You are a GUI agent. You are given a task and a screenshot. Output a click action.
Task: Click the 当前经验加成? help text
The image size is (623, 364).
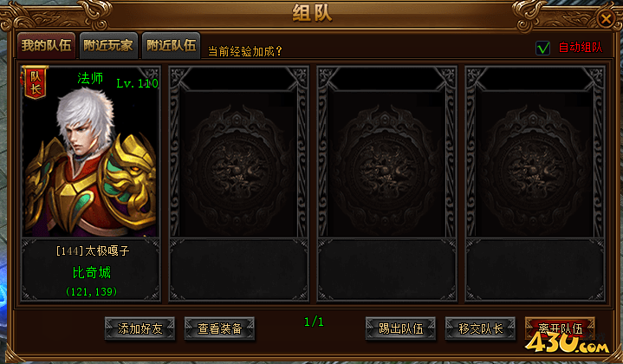(244, 51)
